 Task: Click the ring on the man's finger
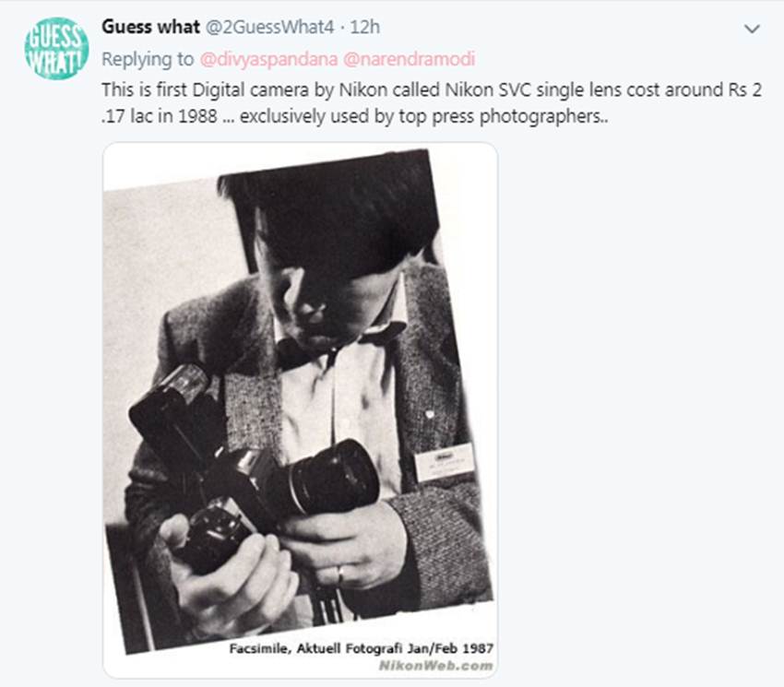(341, 575)
